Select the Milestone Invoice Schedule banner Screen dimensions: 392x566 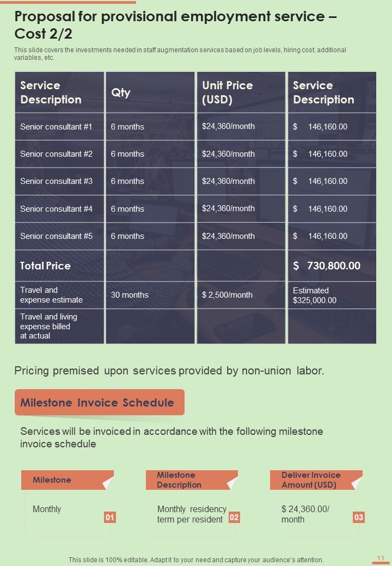pyautogui.click(x=100, y=402)
